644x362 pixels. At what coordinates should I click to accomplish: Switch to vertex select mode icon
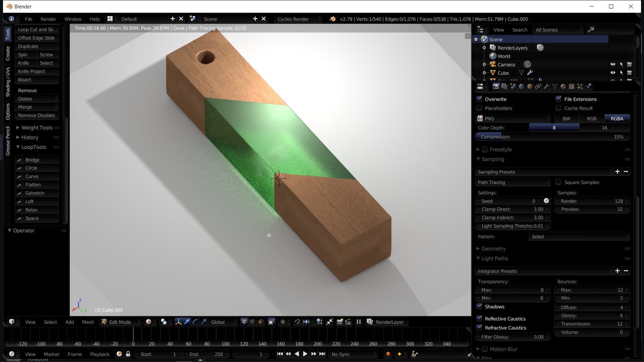click(244, 322)
